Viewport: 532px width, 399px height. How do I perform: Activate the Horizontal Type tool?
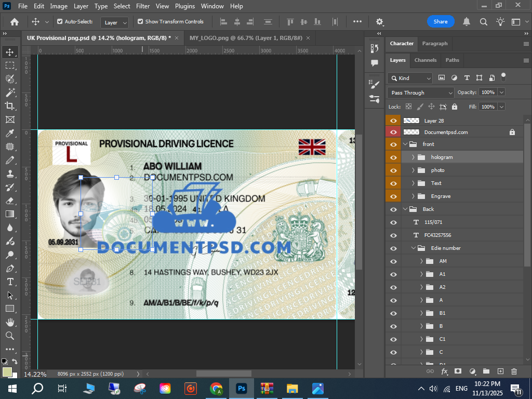(10, 282)
